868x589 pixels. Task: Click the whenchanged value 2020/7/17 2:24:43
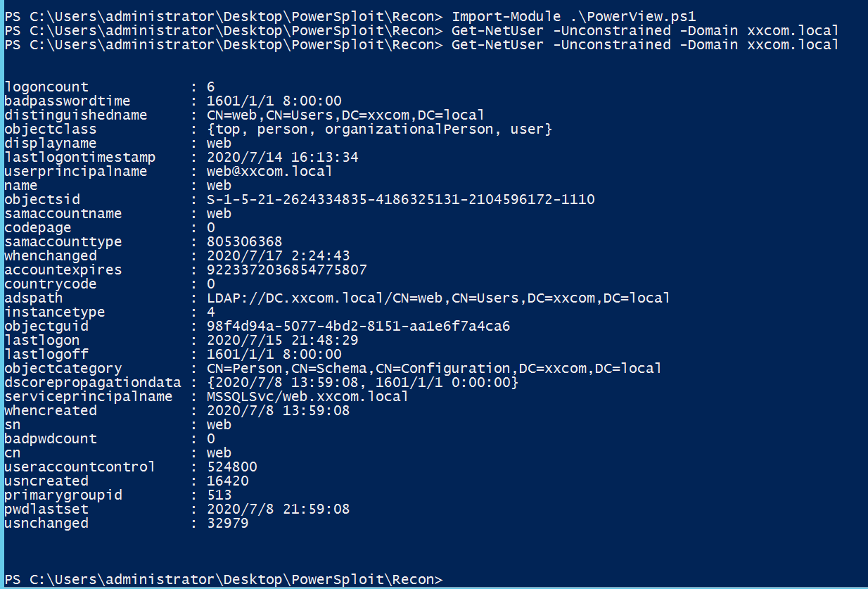coord(278,256)
